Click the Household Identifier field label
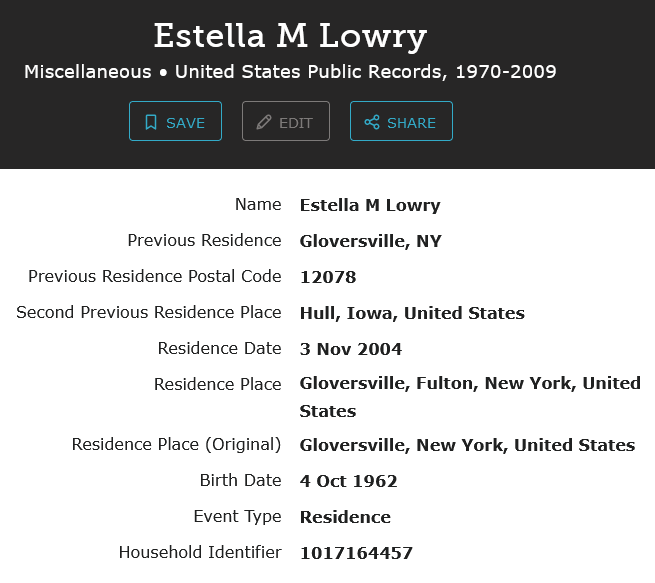The height and width of the screenshot is (583, 655). click(x=200, y=553)
